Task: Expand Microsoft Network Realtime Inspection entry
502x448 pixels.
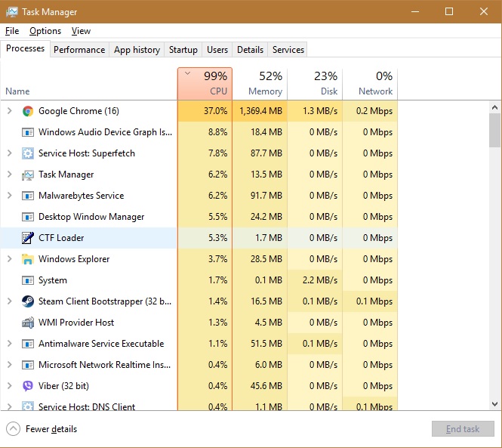Action: (x=10, y=365)
